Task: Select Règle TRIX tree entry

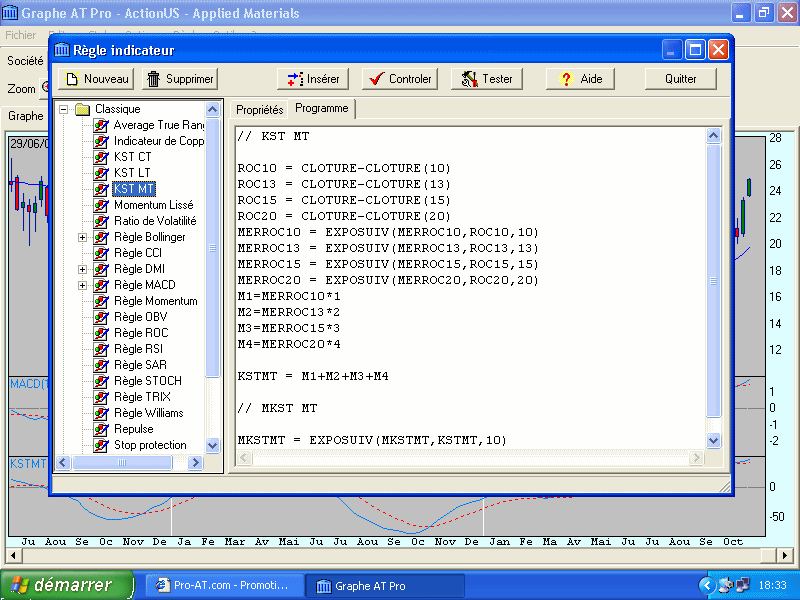Action: pyautogui.click(x=142, y=397)
